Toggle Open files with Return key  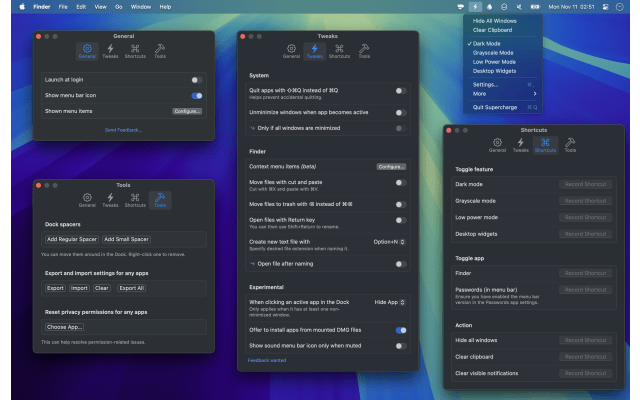(x=400, y=220)
